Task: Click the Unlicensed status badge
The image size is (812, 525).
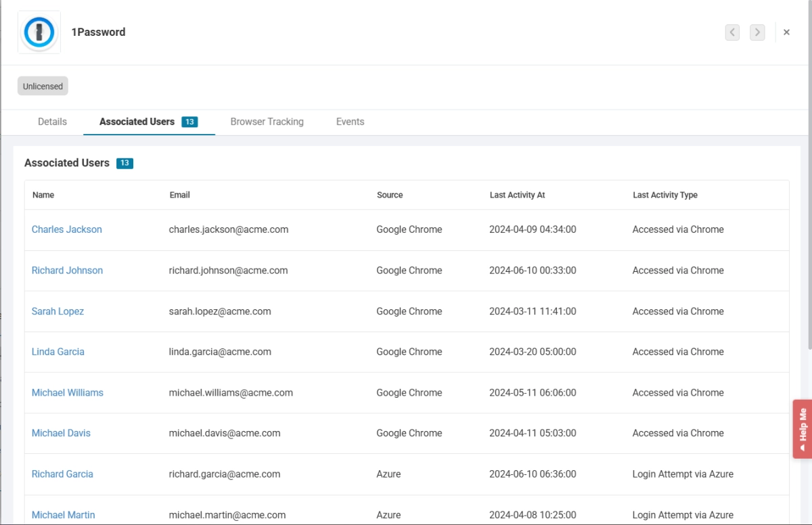Action: (x=43, y=87)
